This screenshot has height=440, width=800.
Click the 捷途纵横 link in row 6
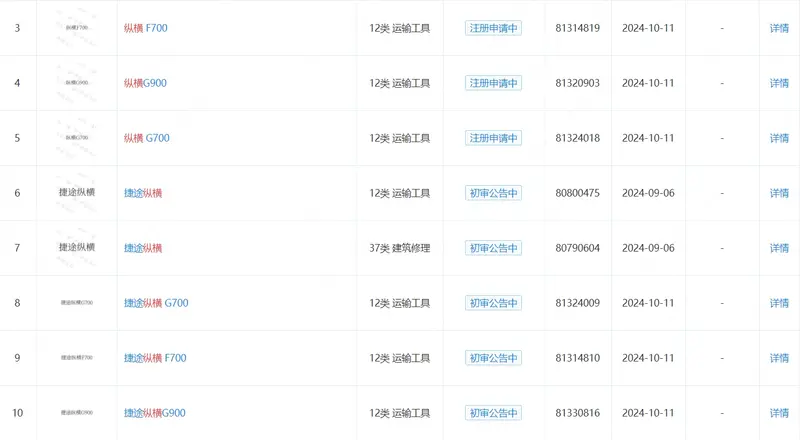tap(143, 193)
